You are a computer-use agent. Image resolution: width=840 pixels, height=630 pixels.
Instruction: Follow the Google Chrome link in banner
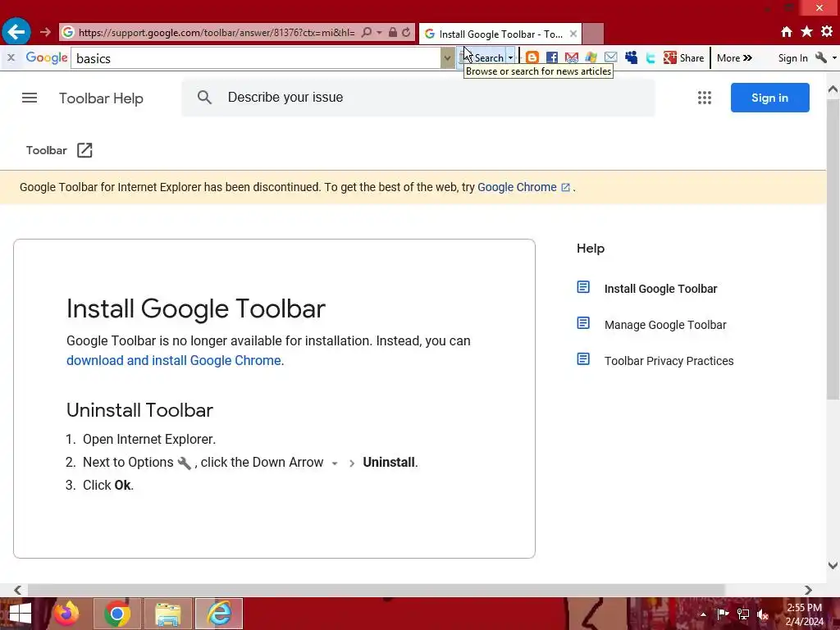tap(523, 187)
